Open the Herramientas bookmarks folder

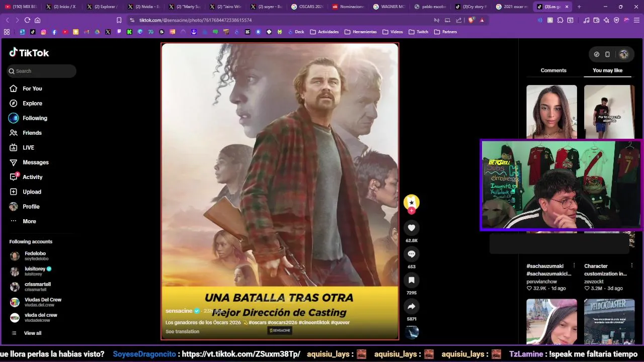360,32
